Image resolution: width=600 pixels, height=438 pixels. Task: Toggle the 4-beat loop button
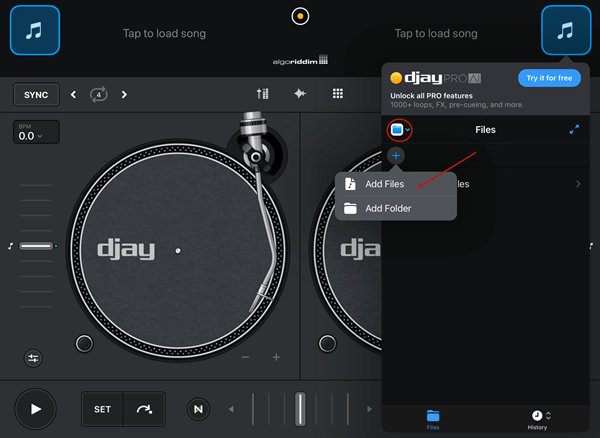[x=98, y=95]
